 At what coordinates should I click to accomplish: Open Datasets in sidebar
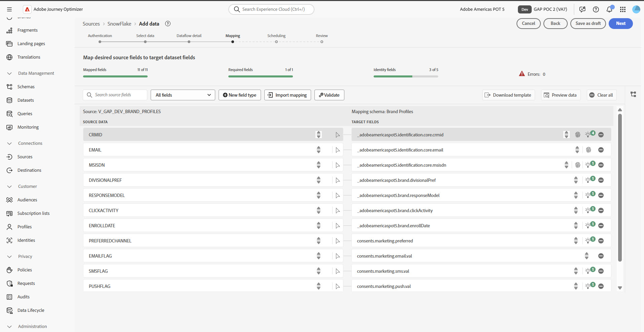click(26, 100)
